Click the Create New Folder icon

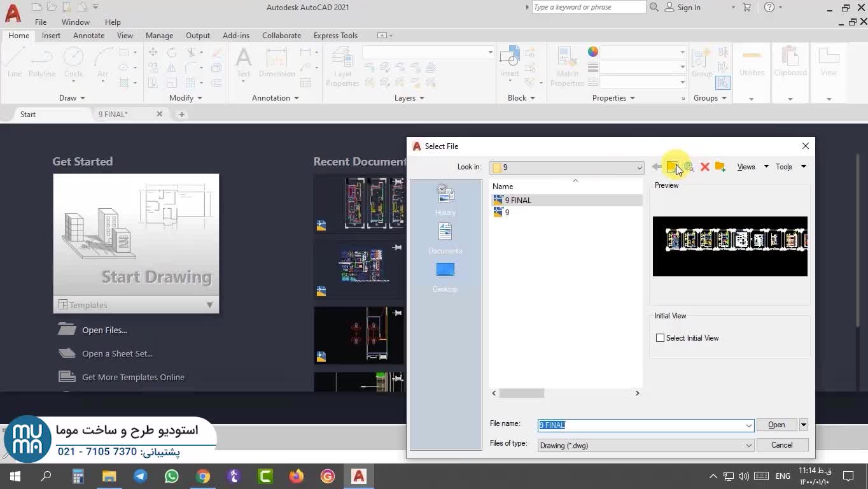coord(720,167)
